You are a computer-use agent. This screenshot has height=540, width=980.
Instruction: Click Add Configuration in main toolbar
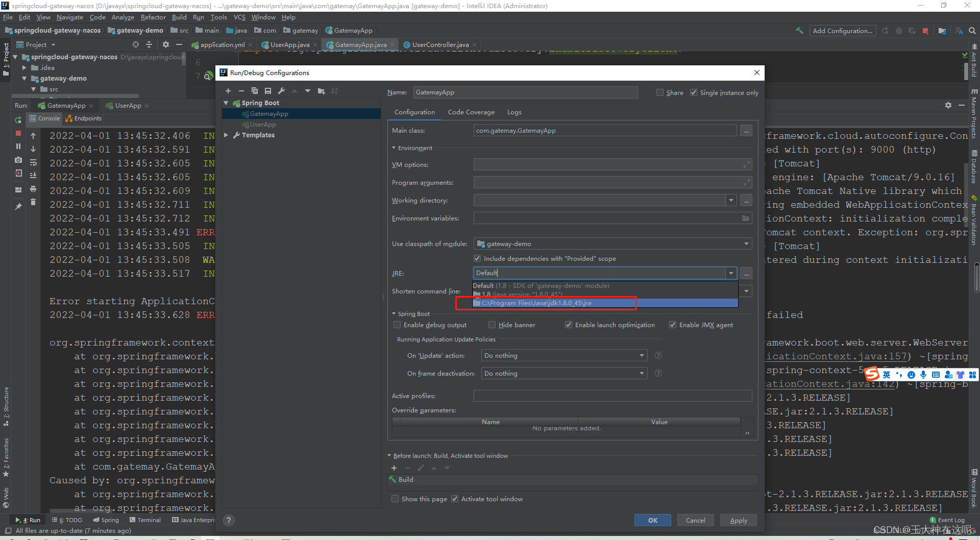point(842,31)
